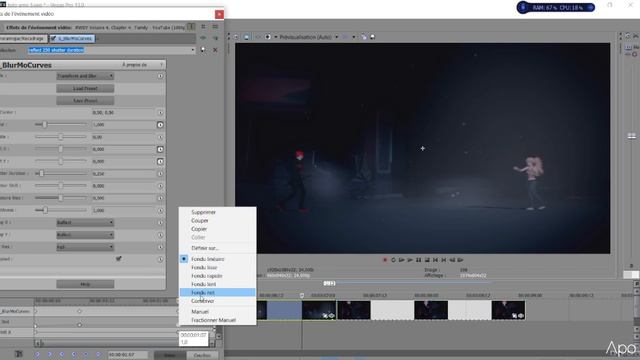Click the create keyframe button
Image resolution: width=640 pixels, height=360 pixels.
click(86, 355)
